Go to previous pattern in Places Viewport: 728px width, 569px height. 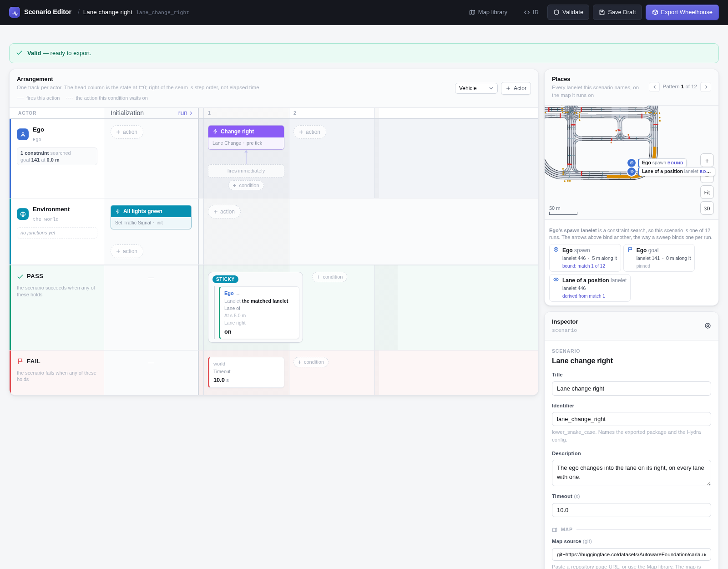(654, 87)
